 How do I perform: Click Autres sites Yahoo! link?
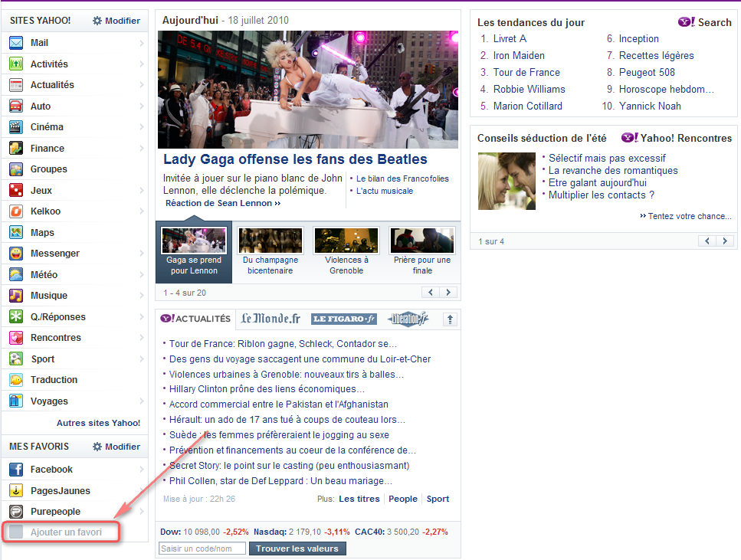click(98, 423)
